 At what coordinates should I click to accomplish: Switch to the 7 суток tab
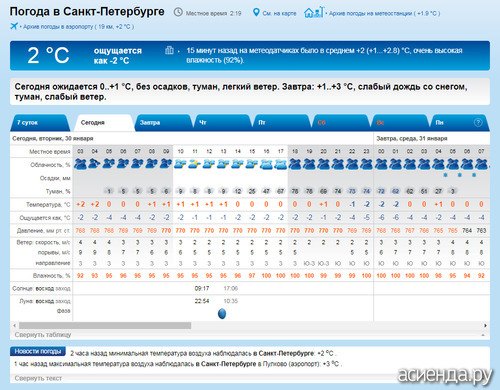(39, 123)
